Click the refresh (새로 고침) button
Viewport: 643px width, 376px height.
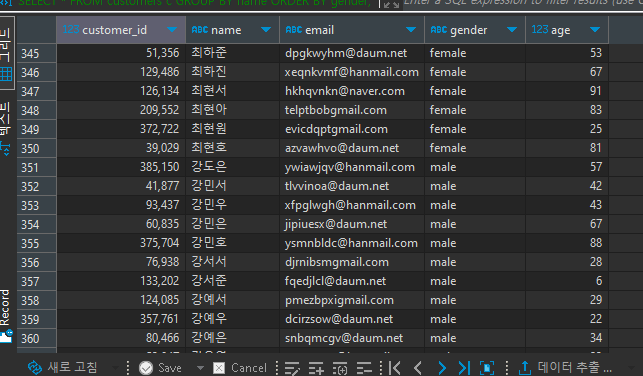pos(63,367)
